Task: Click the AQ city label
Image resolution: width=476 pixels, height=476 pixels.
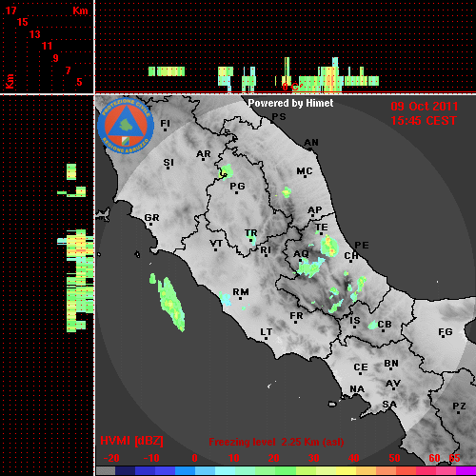Action: click(301, 254)
